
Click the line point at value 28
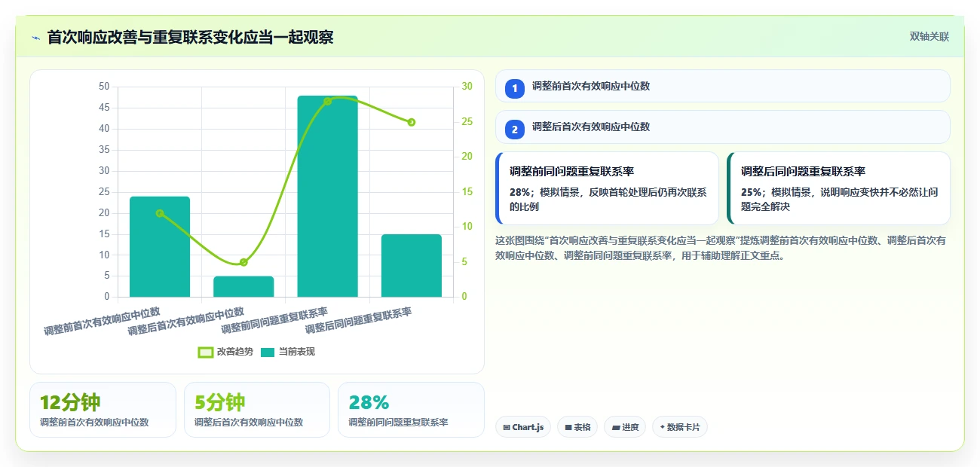pyautogui.click(x=327, y=101)
